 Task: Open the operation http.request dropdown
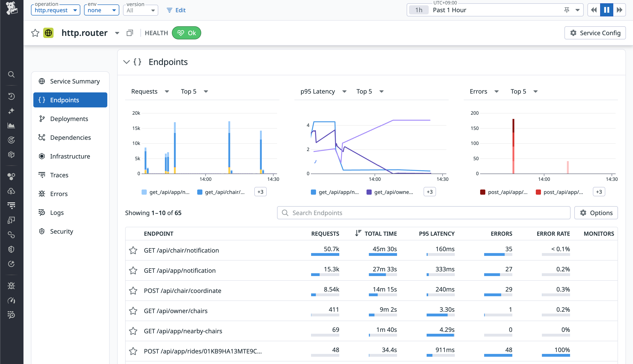[x=55, y=10]
